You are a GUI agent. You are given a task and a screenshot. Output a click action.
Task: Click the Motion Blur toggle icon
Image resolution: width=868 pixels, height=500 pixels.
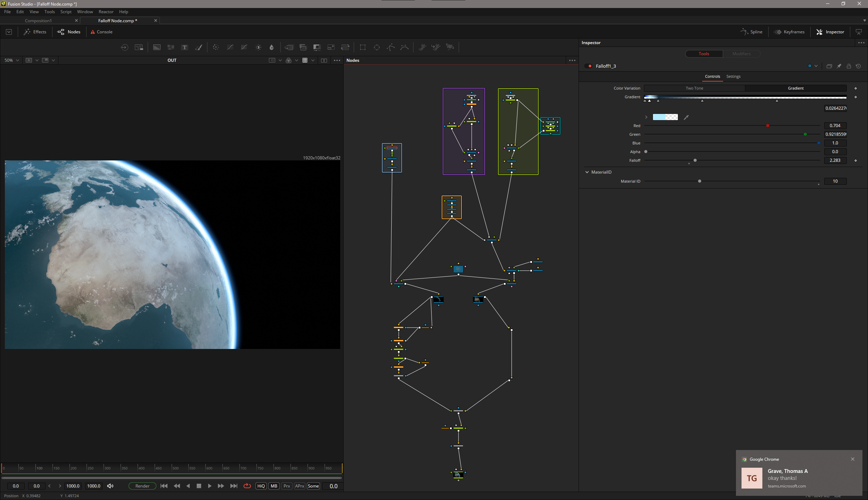273,486
